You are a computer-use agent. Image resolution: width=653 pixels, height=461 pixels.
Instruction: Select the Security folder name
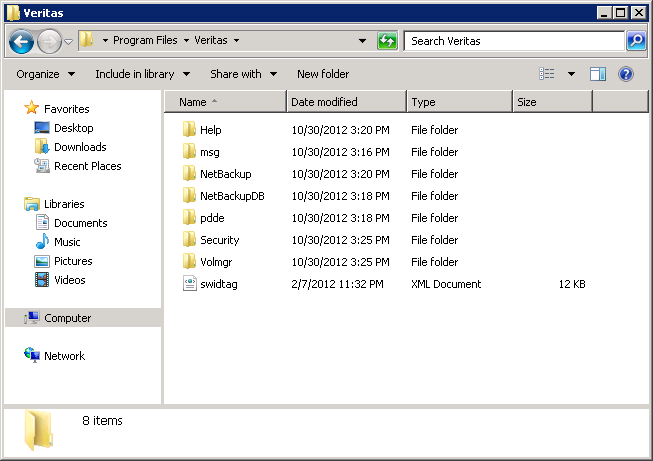tap(219, 240)
